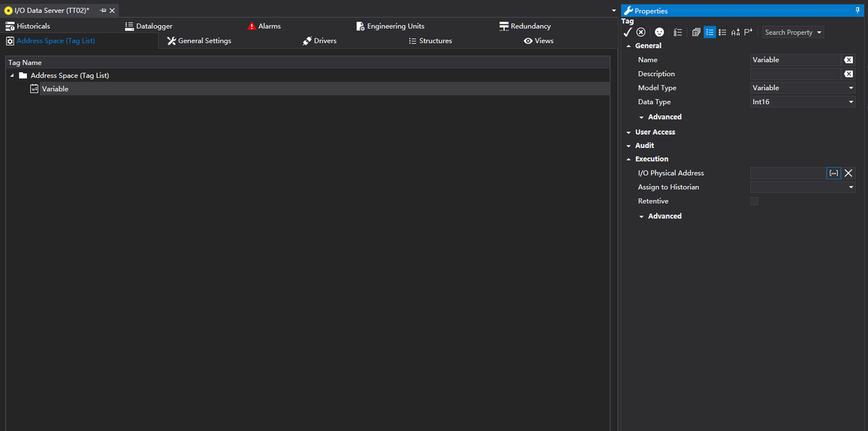The width and height of the screenshot is (868, 431).
Task: Enable the Retentive checkbox
Action: [x=754, y=201]
